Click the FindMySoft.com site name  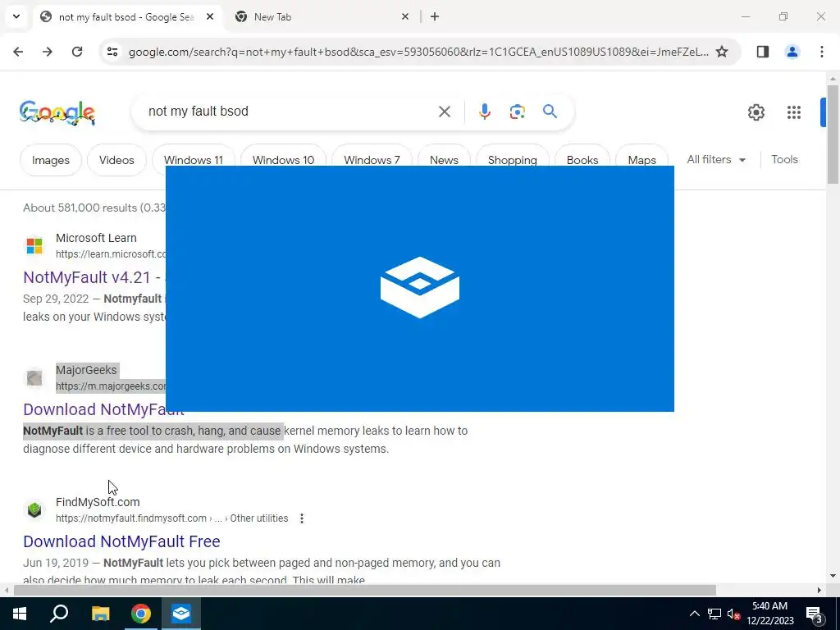(x=98, y=502)
